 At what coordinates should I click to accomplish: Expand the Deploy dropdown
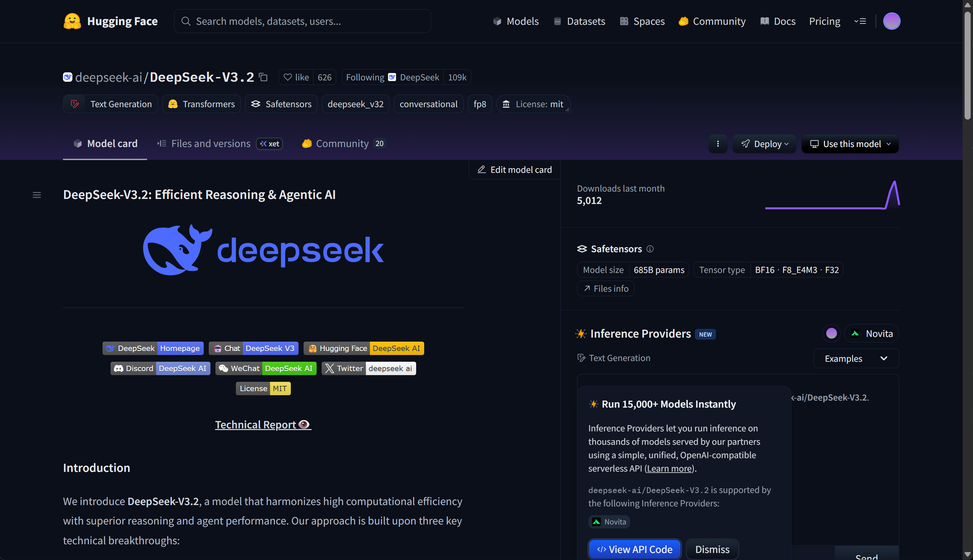(765, 144)
